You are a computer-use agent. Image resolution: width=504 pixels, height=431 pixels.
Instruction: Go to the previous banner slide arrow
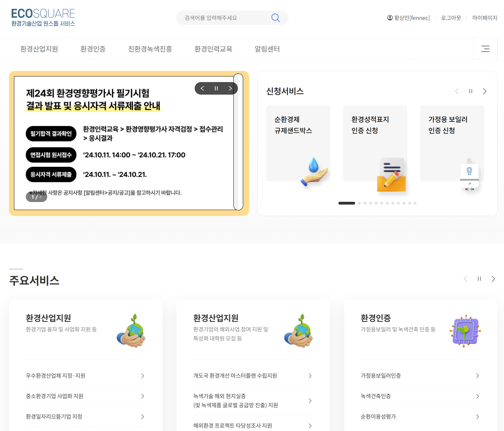click(202, 88)
